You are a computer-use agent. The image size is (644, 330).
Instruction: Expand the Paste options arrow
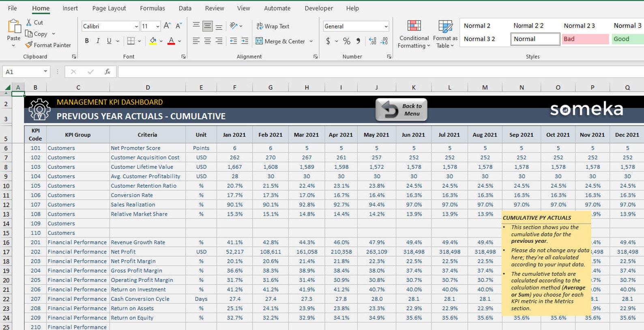click(x=13, y=45)
